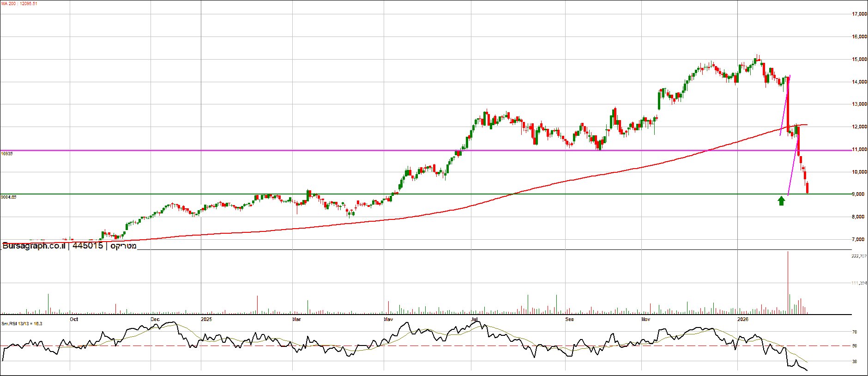
Task: Click the Nov date axis label
Action: click(x=646, y=319)
